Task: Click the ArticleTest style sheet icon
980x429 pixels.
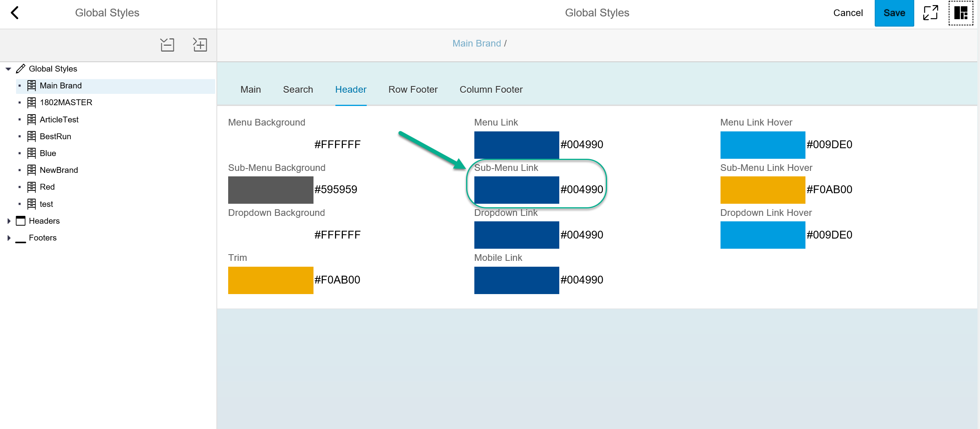Action: point(32,120)
